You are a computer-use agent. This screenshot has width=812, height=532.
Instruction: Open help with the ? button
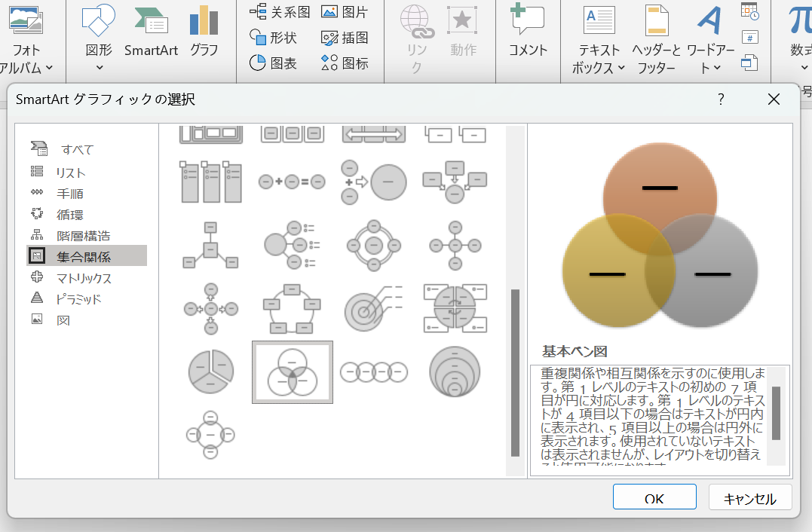(721, 99)
